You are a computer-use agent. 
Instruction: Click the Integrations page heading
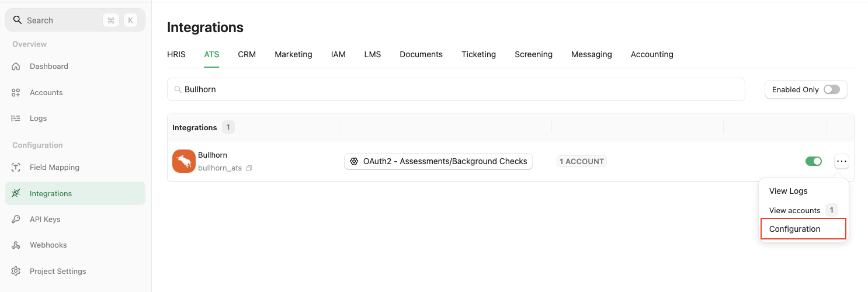(205, 27)
